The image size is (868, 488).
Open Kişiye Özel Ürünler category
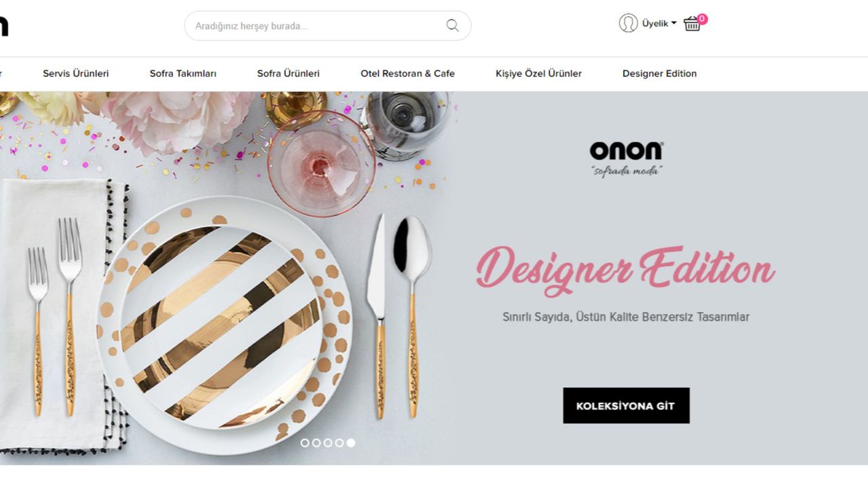[538, 73]
